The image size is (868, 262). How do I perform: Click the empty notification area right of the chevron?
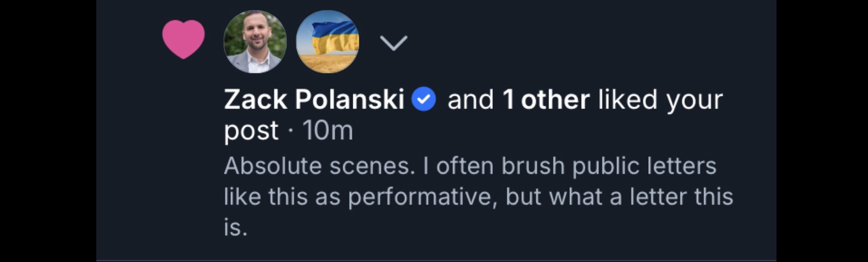pos(585,43)
